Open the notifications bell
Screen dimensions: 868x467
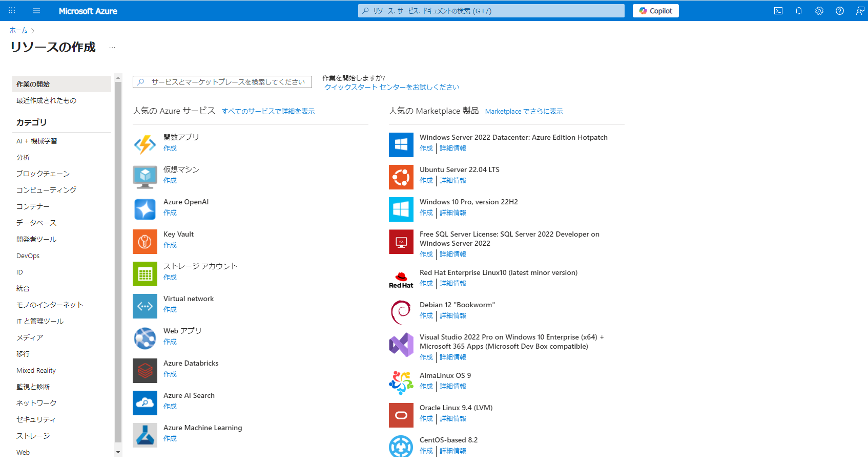tap(799, 11)
